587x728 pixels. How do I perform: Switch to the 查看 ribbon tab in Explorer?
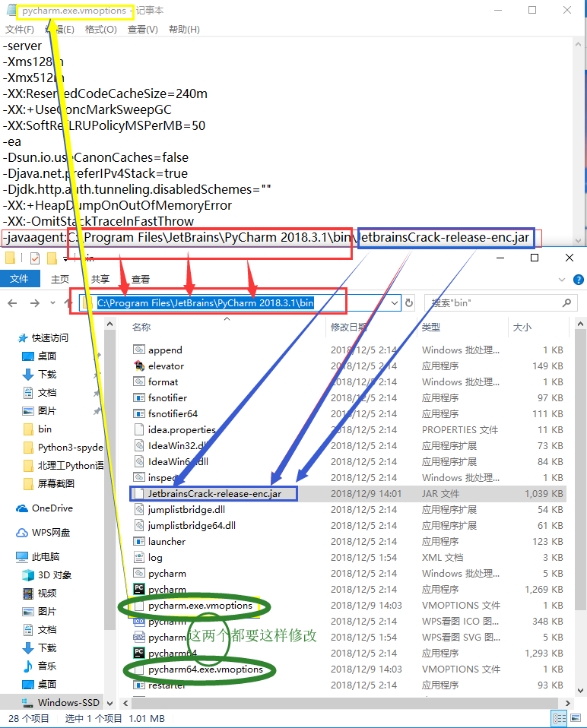[x=140, y=279]
